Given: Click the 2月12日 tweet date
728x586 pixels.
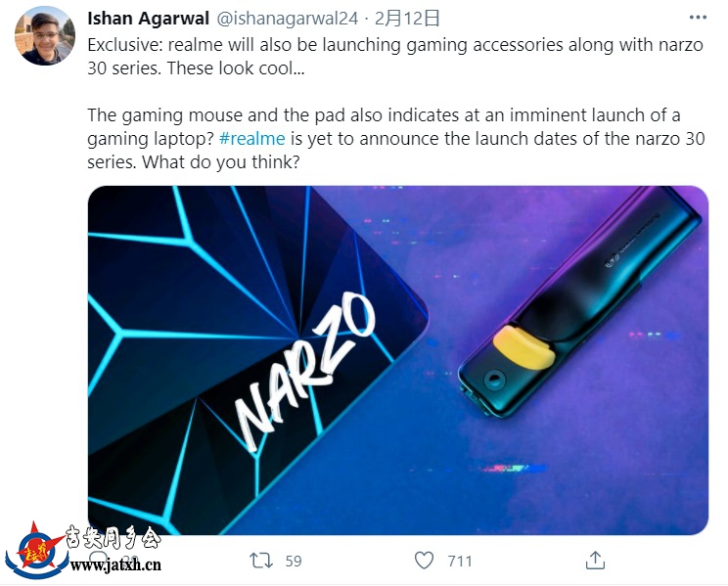Looking at the screenshot, I should click(x=407, y=19).
